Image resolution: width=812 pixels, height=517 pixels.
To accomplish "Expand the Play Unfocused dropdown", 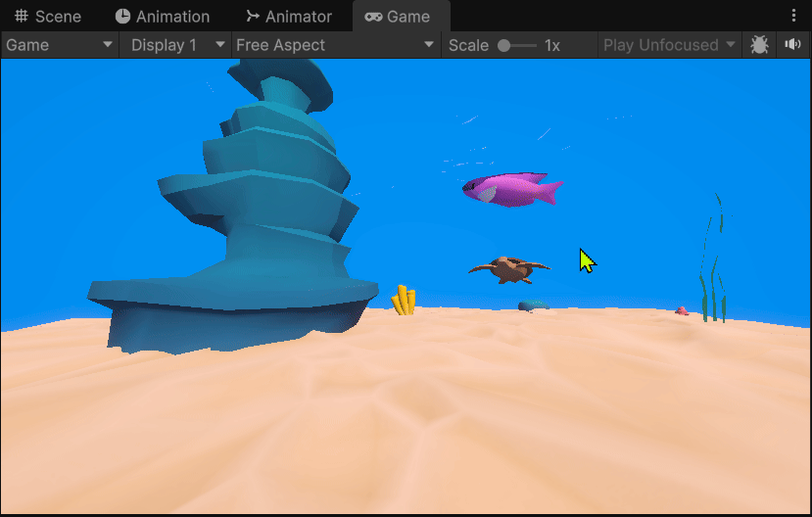I will (x=669, y=45).
